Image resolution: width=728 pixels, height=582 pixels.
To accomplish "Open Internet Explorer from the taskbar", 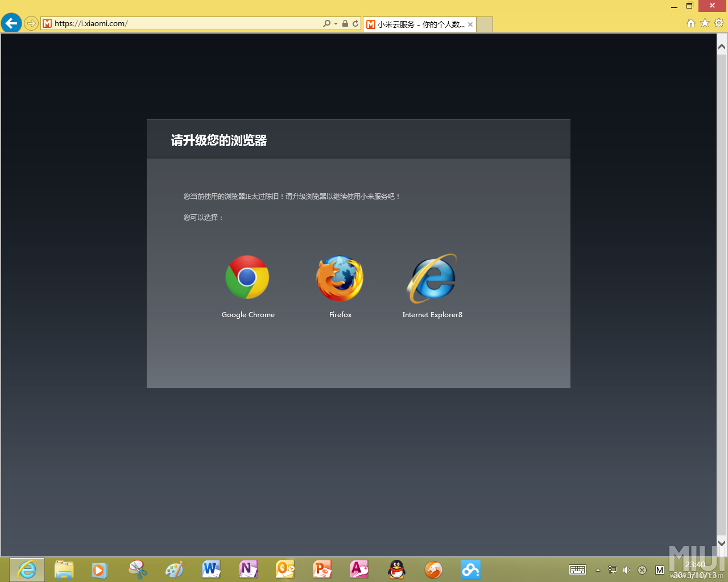I will point(27,569).
